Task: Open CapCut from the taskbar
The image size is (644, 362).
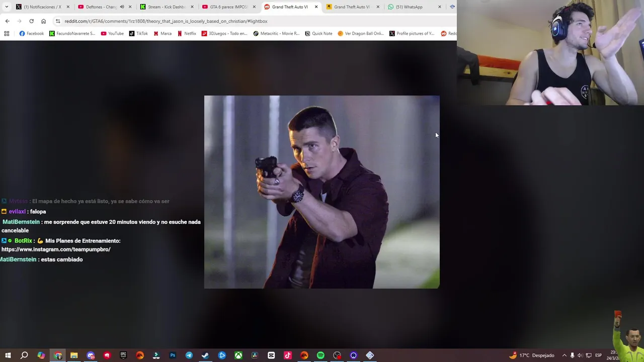Action: click(271, 355)
